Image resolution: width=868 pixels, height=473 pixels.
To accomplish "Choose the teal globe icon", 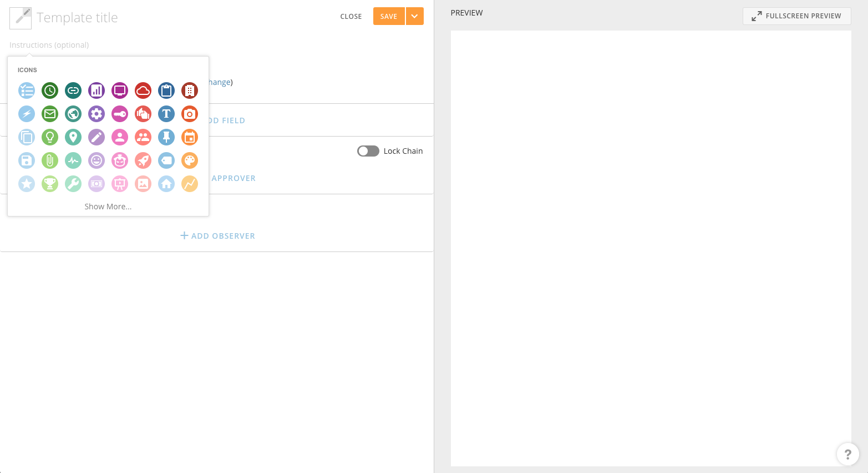I will point(73,114).
